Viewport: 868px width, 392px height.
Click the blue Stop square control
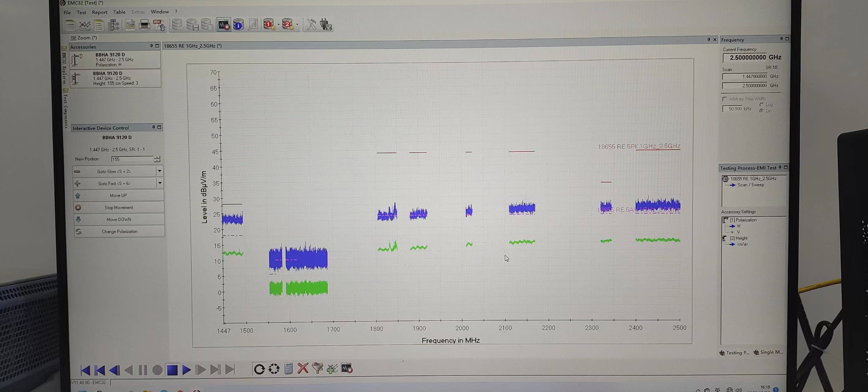tap(172, 370)
